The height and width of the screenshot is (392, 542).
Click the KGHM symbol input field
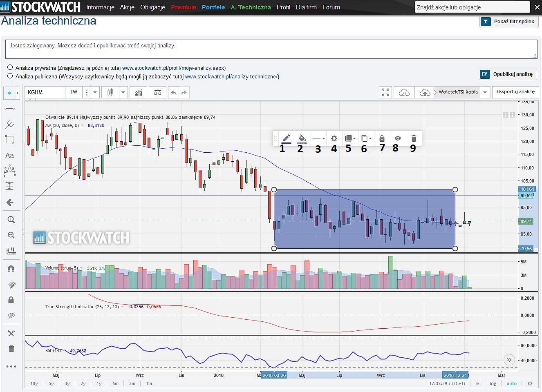tap(45, 92)
